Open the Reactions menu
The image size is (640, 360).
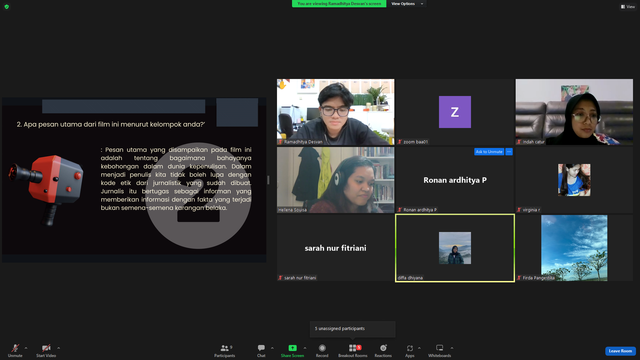(x=383, y=350)
